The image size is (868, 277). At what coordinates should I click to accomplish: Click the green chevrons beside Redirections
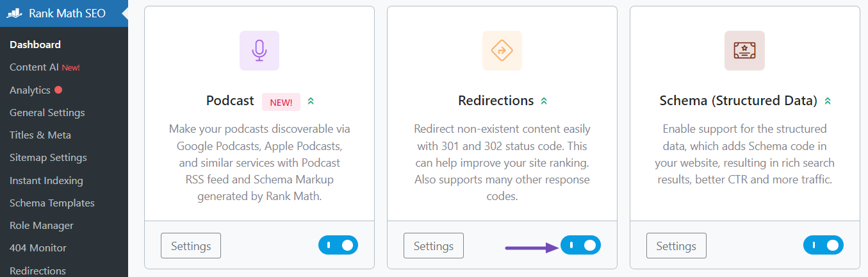544,101
